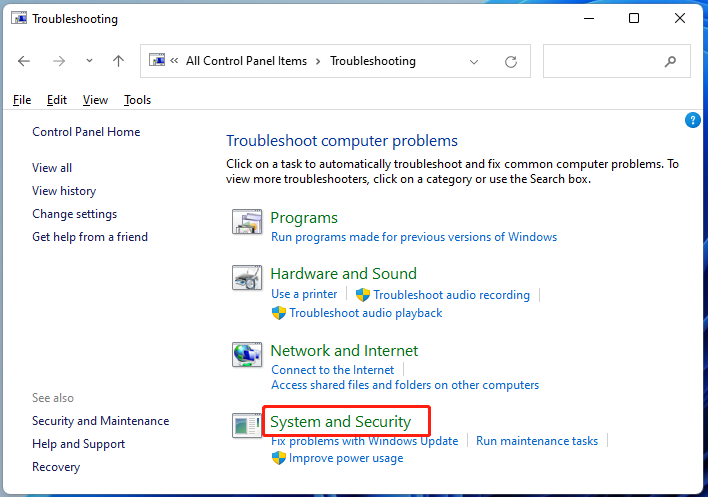Run programs made for previous Windows versions
The image size is (708, 497).
coord(414,237)
